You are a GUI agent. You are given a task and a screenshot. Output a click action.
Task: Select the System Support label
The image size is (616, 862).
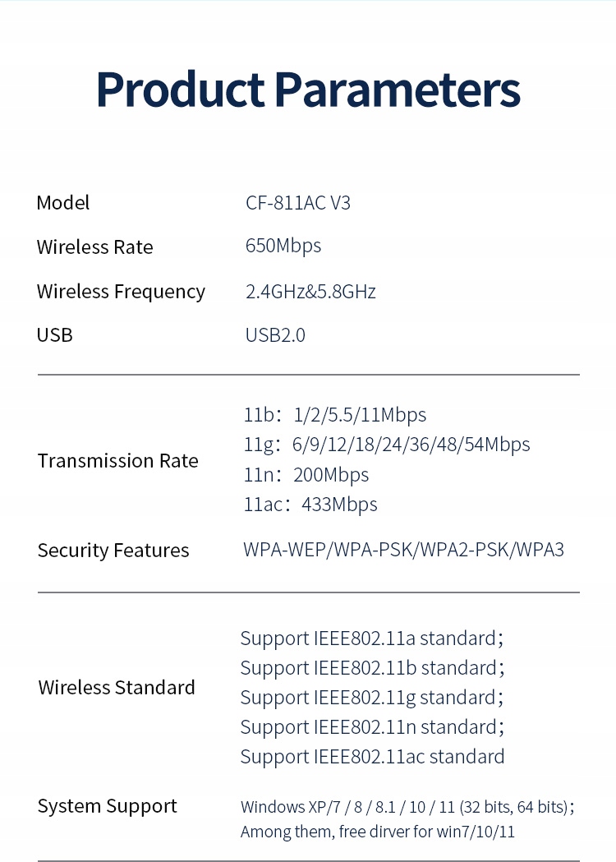(x=107, y=806)
